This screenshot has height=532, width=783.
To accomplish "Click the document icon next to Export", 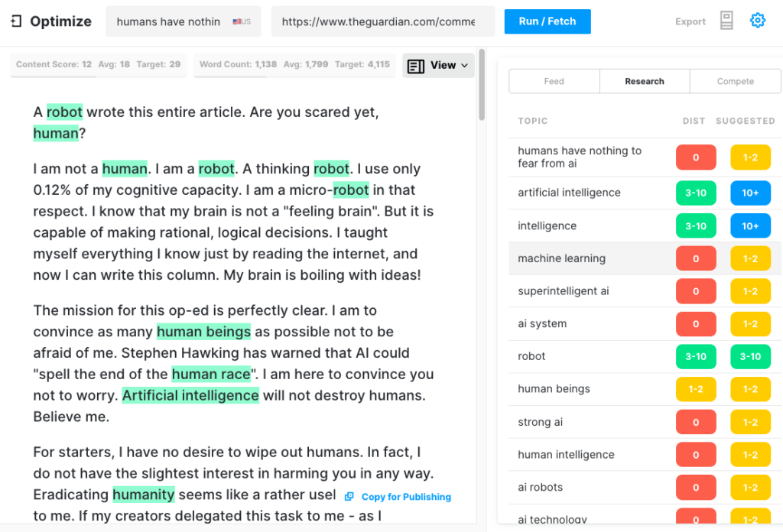I will pyautogui.click(x=726, y=21).
